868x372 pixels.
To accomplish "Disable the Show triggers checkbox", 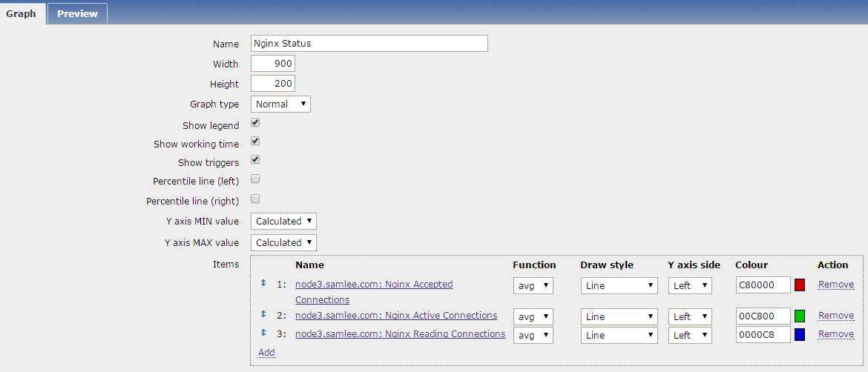I will (255, 160).
